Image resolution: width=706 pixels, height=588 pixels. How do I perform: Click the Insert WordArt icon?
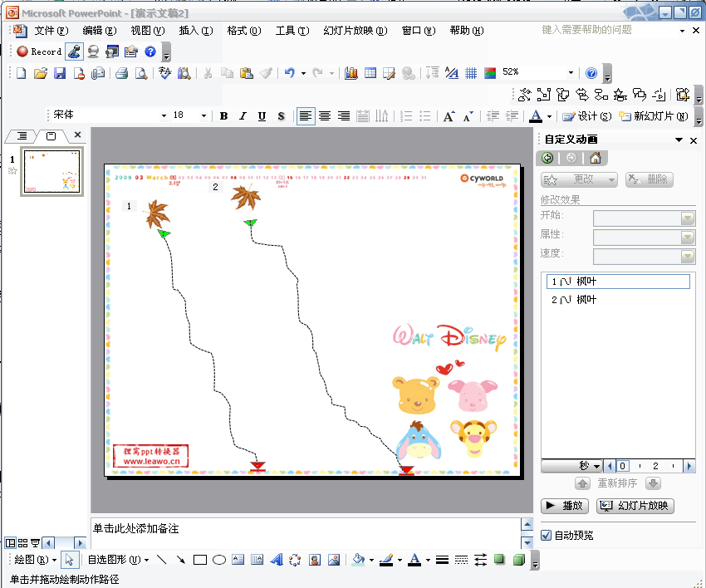(x=277, y=560)
